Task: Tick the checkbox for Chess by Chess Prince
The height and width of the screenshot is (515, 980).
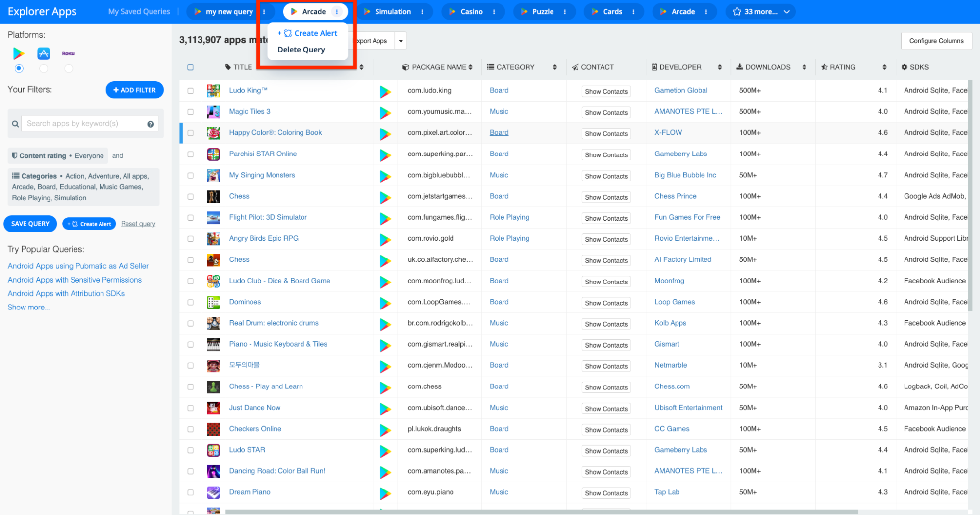Action: [x=190, y=197]
